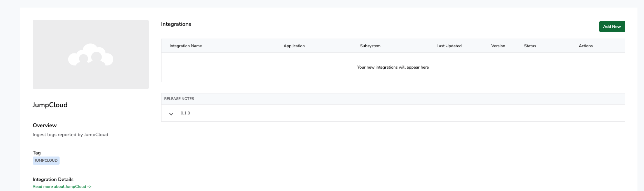Click the Subsystem column header
The width and height of the screenshot is (644, 191).
[370, 46]
